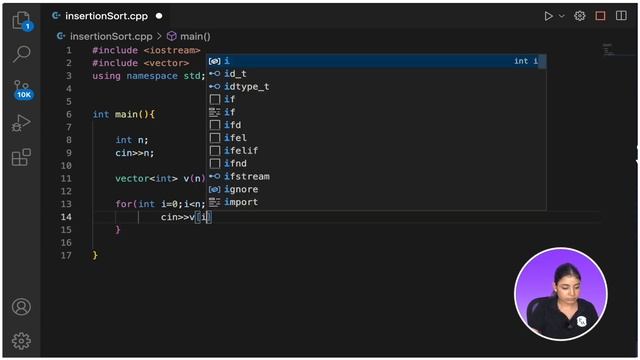Screen dimensions: 640x360
Task: Click the red square icon in the editor toolbar
Action: [x=600, y=16]
